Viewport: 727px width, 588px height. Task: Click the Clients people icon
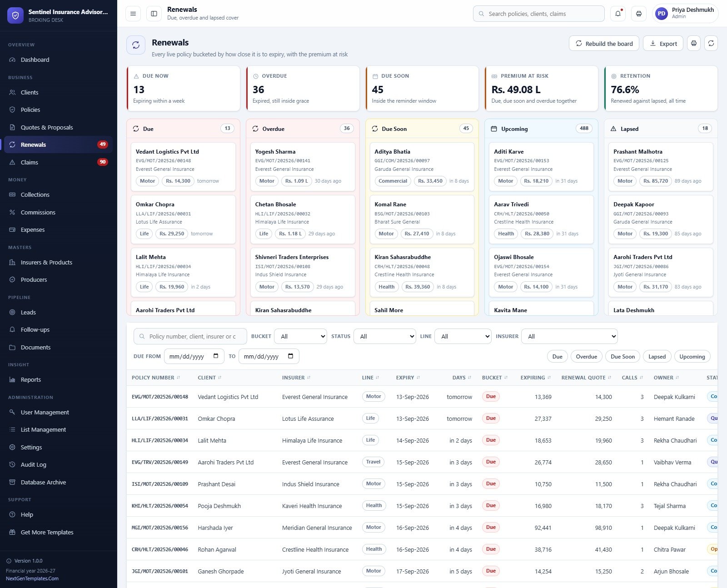pos(12,93)
